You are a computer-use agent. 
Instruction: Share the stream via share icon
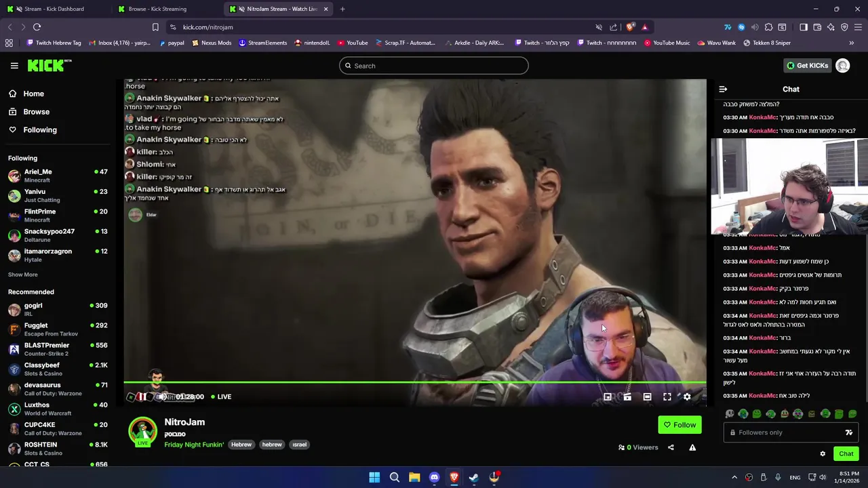[671, 447]
